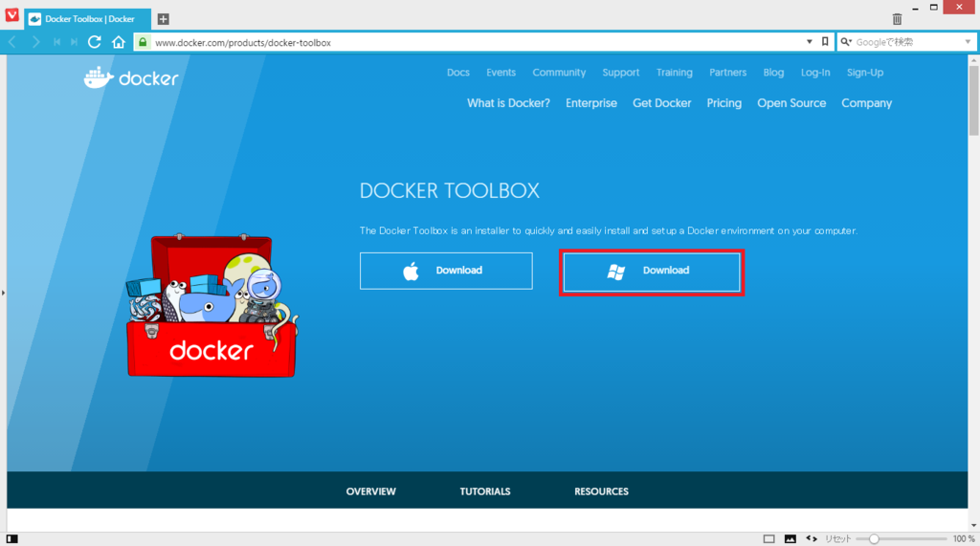This screenshot has height=546, width=980.
Task: Open the Docs link
Action: coord(458,73)
